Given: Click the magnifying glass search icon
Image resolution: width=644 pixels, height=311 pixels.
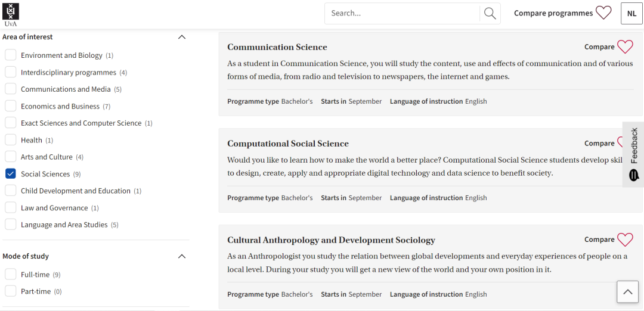Looking at the screenshot, I should (x=490, y=14).
